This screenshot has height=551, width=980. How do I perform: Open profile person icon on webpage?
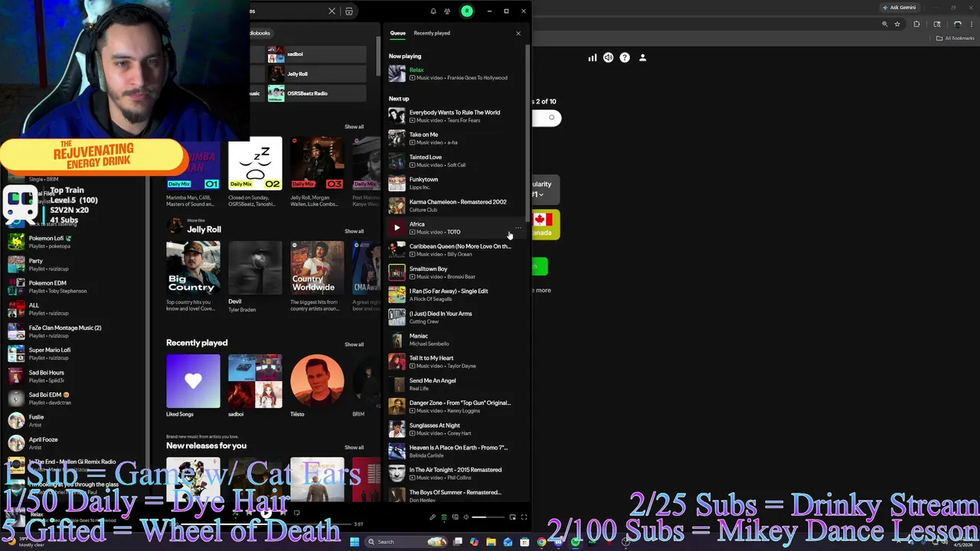[642, 57]
